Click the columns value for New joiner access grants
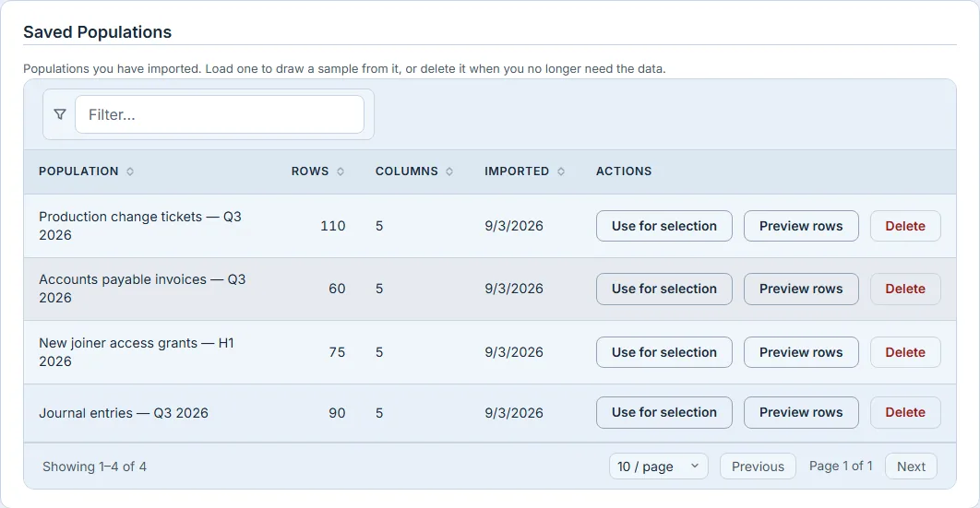 coord(379,352)
